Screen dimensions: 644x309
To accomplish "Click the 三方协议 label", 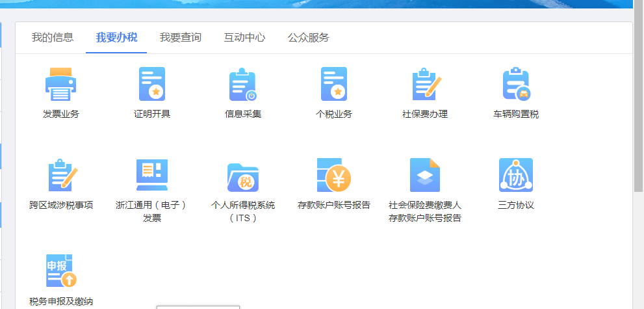I will [516, 205].
